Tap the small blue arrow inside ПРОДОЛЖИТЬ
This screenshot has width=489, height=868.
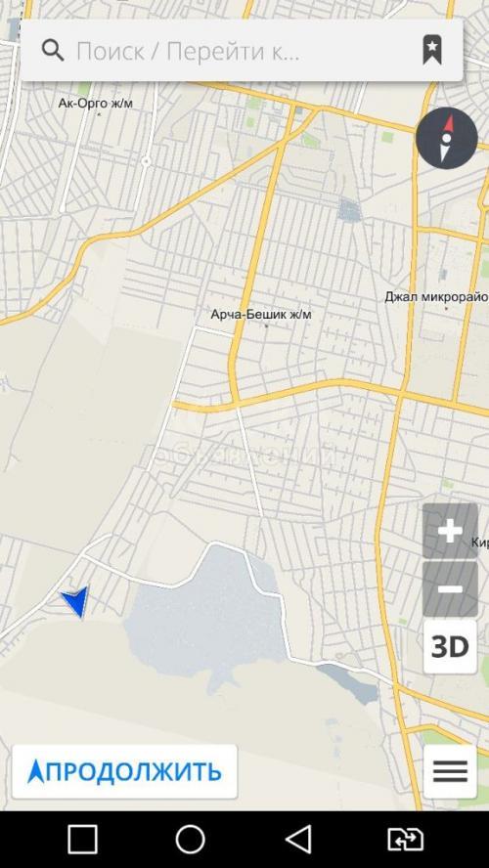[x=35, y=771]
